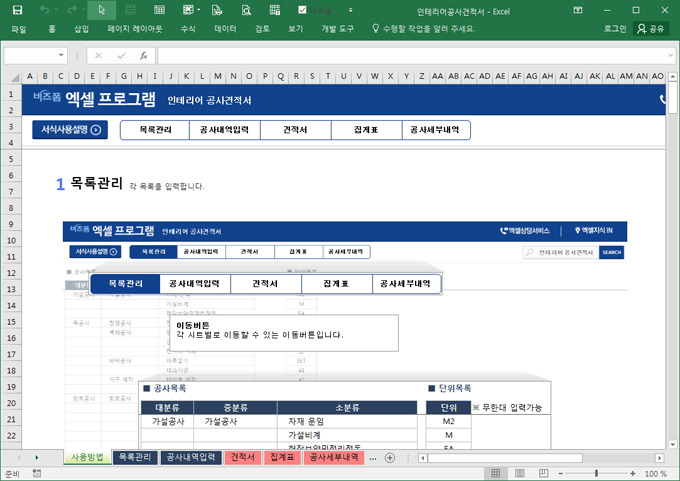Click the borders icon in quick access toolbar

(x=188, y=10)
